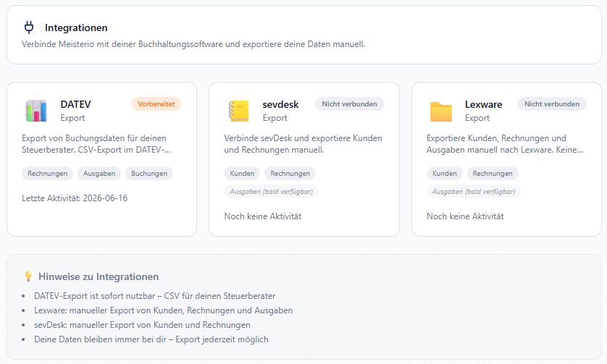
Task: Click the sevdesk yellow notebook icon
Action: (238, 111)
